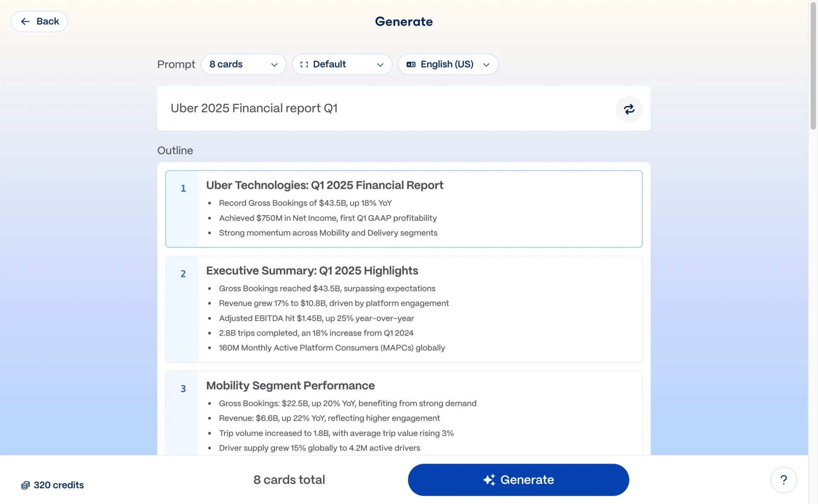Click bullet Gross Bookings: $22.5B, up 20% YoY
The image size is (818, 504).
[x=348, y=403]
